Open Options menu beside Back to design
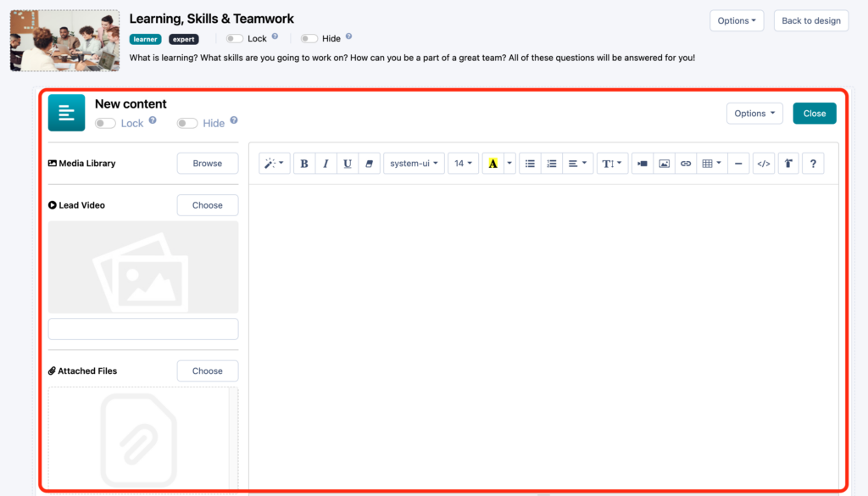868x496 pixels. pyautogui.click(x=737, y=20)
